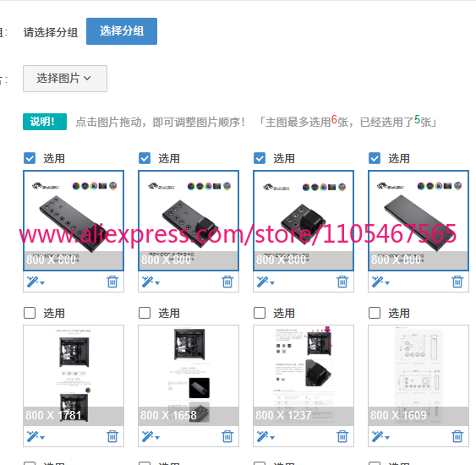Delete the third 800 X 800 image
Image resolution: width=476 pixels, height=465 pixels.
click(x=342, y=282)
